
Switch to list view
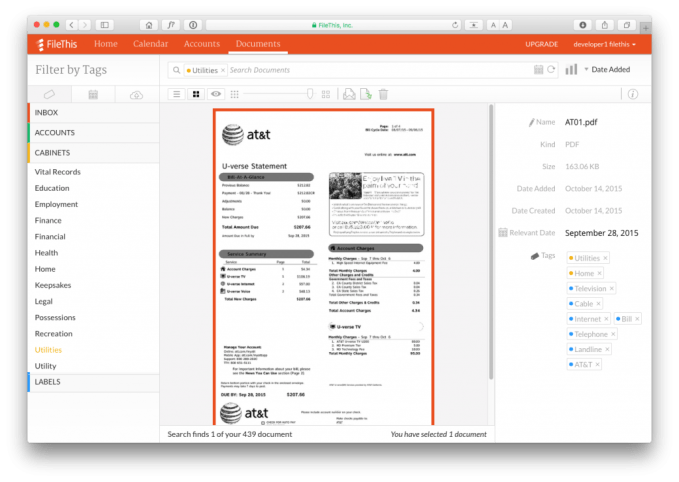click(177, 94)
